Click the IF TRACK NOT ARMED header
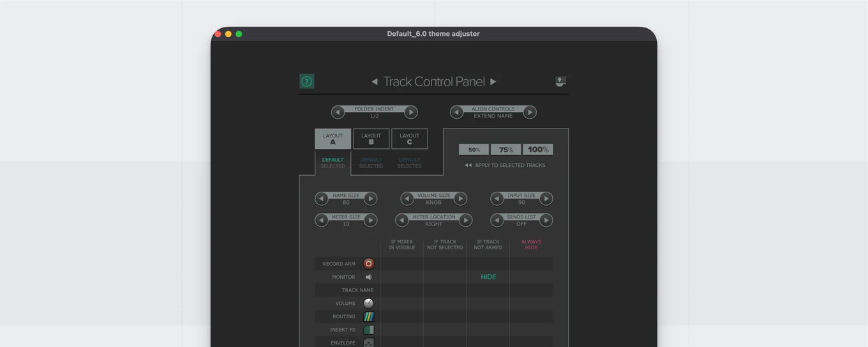This screenshot has width=868, height=347. [488, 245]
